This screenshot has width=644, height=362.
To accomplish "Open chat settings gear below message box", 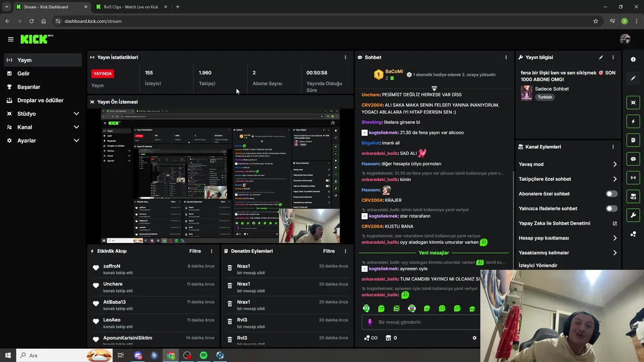I will (474, 338).
